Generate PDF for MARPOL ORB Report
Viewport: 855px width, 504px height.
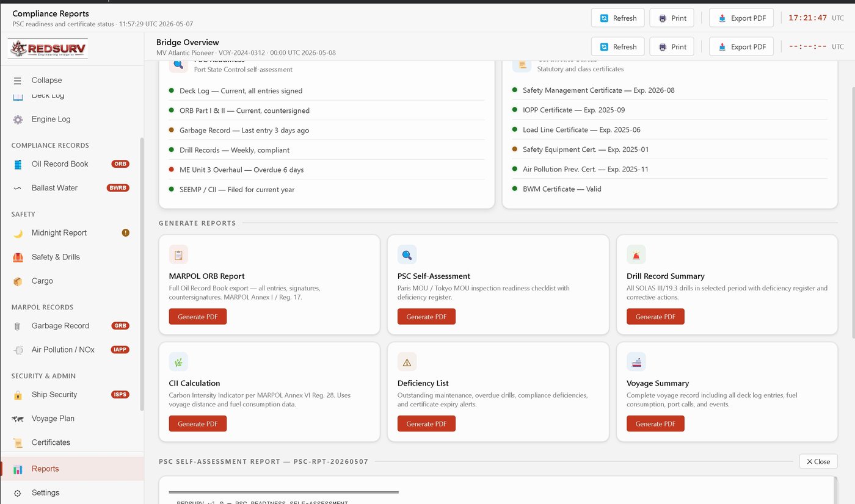(x=198, y=317)
